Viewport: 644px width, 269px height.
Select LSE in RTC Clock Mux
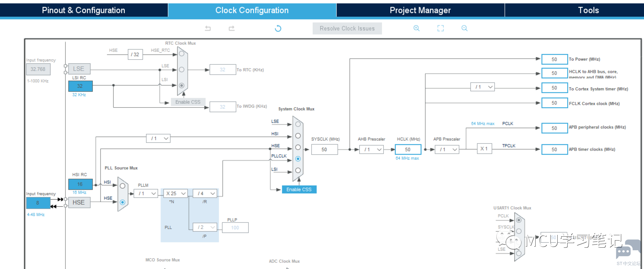pos(182,70)
